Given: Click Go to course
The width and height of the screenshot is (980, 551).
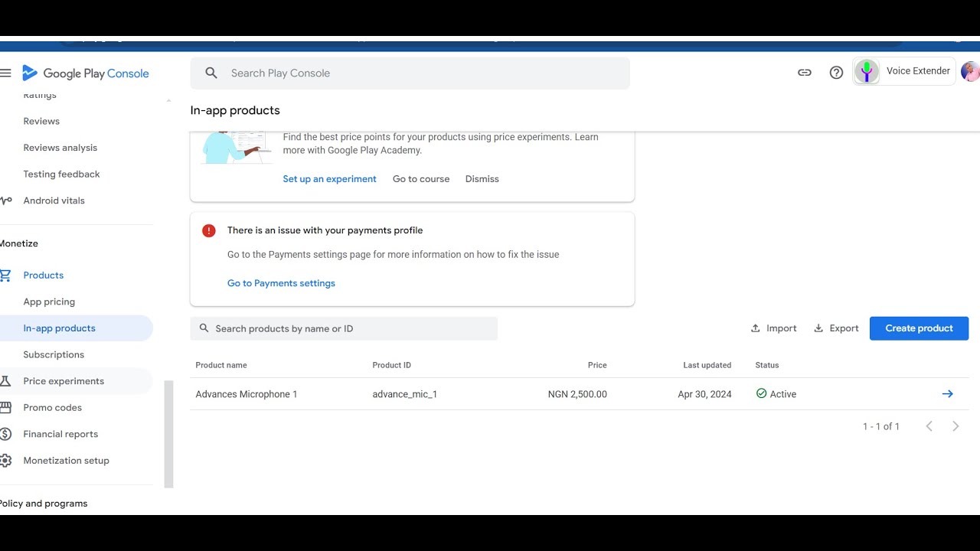Looking at the screenshot, I should [x=421, y=179].
